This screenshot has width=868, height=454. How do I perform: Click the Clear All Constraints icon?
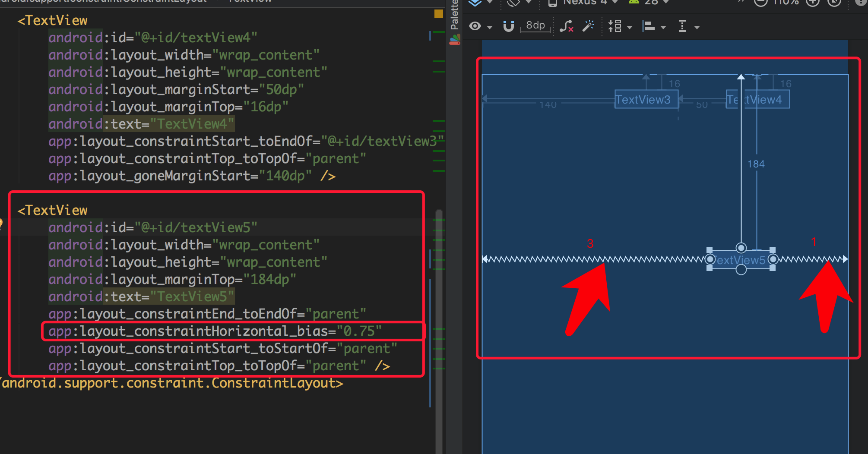tap(567, 26)
